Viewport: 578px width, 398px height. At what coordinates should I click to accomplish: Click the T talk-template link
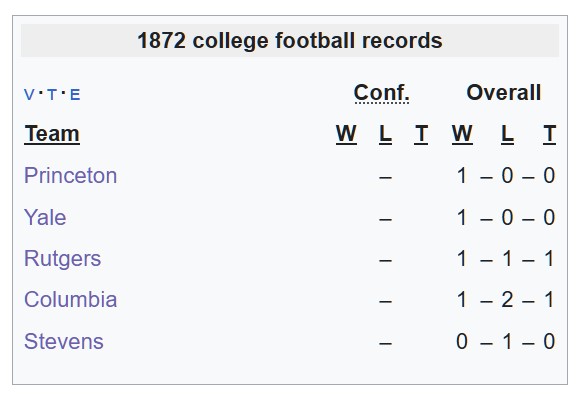52,95
